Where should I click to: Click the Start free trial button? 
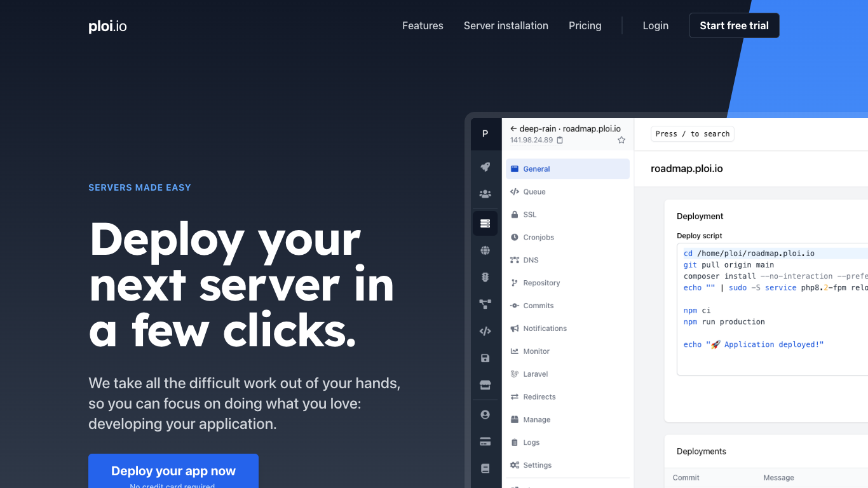point(734,25)
